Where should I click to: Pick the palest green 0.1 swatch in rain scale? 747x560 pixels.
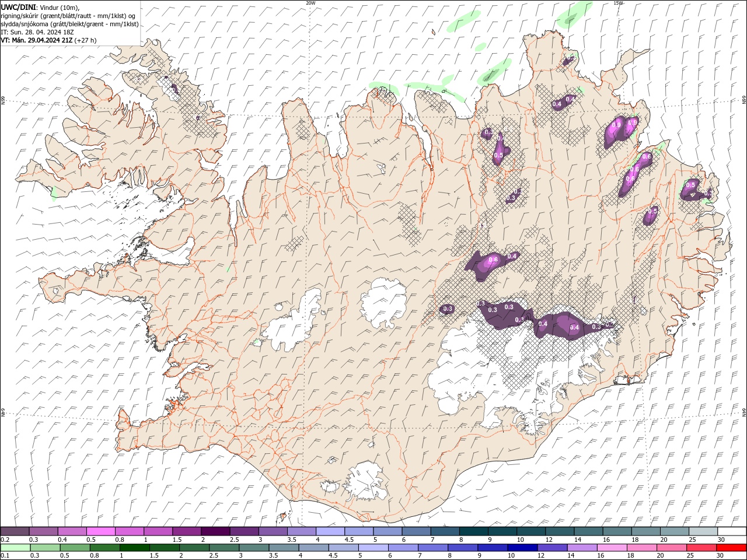tap(15, 548)
